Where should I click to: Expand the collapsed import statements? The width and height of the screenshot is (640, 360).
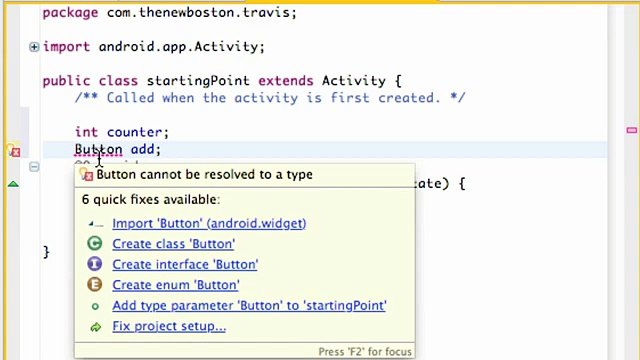coord(34,47)
